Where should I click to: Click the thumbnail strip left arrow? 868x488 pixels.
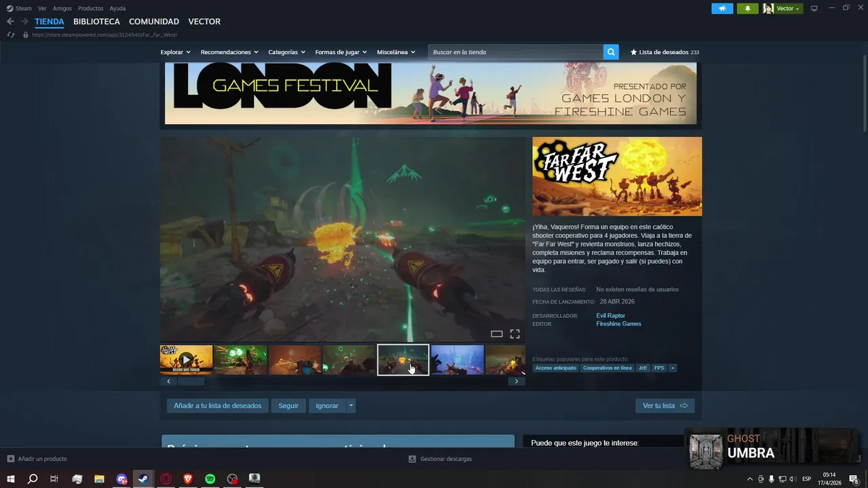pos(168,382)
